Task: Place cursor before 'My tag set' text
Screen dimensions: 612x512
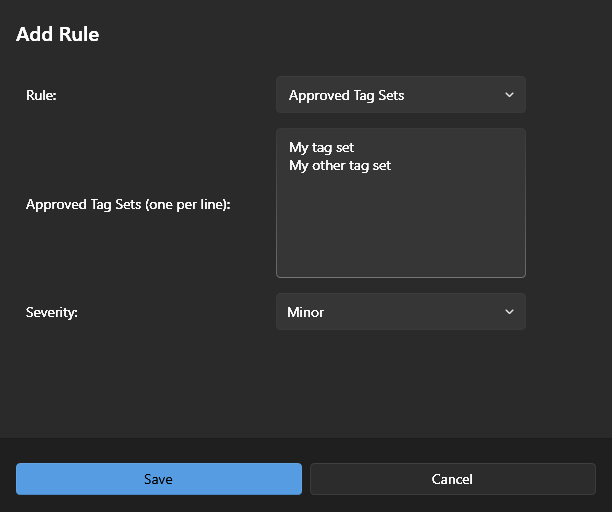Action: pyautogui.click(x=289, y=147)
